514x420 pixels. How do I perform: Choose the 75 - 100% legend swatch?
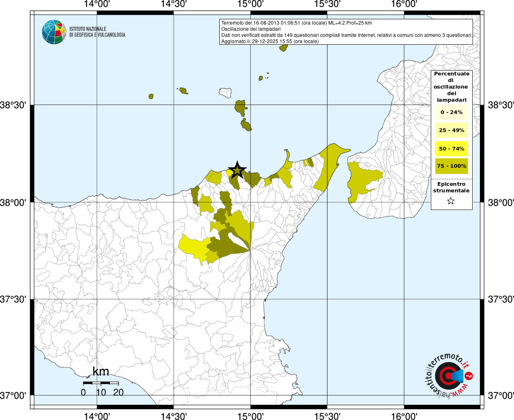451,166
